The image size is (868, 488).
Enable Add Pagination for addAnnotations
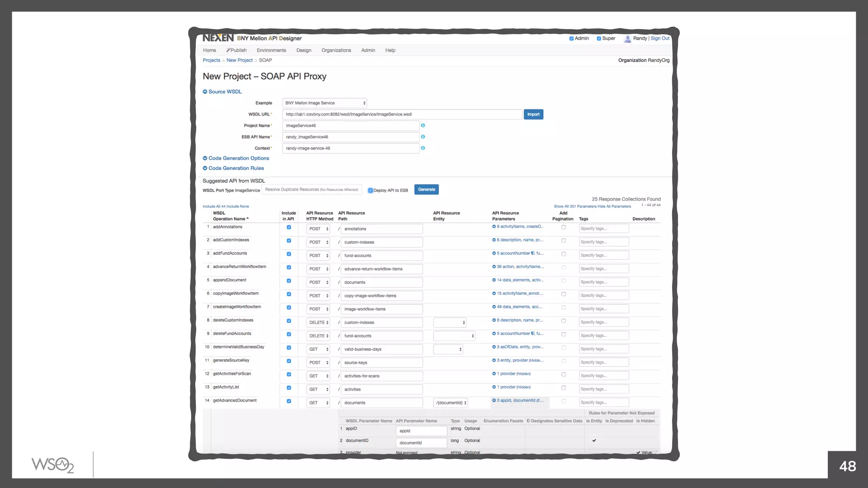[563, 227]
